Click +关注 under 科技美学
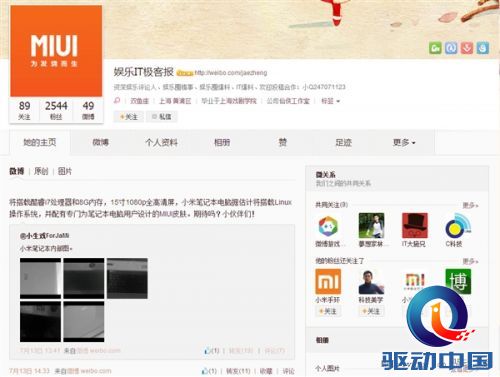Image resolution: width=500 pixels, height=377 pixels. pos(371,311)
